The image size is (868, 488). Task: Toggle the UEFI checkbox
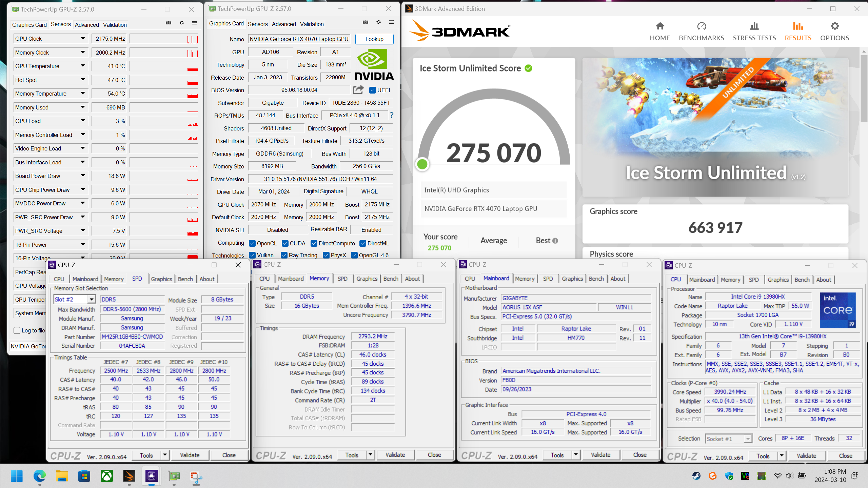click(x=373, y=90)
